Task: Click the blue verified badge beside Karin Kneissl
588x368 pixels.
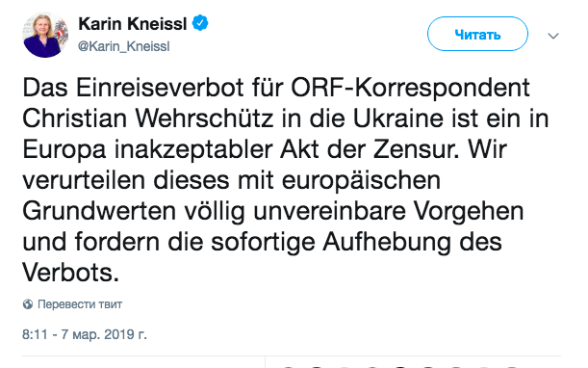Action: pyautogui.click(x=200, y=23)
